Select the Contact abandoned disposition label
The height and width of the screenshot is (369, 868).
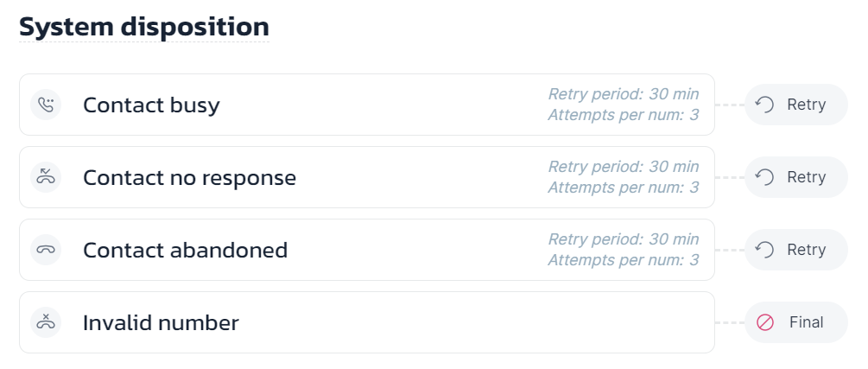(x=186, y=250)
